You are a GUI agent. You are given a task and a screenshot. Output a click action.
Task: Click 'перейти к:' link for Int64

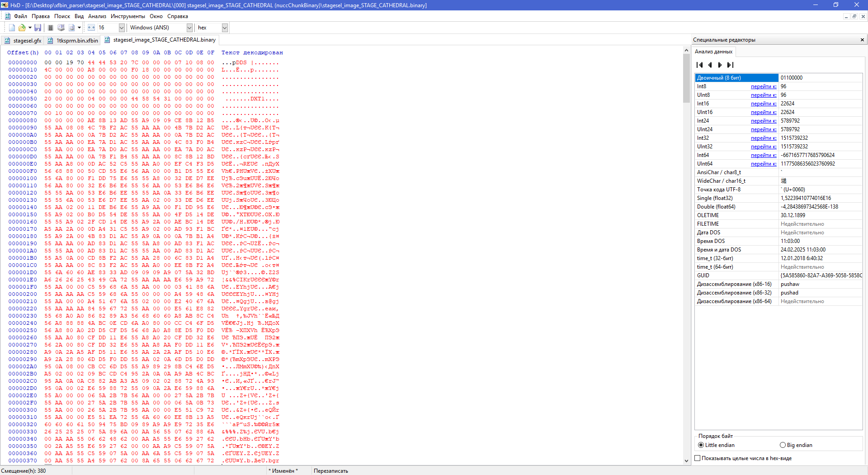click(x=764, y=155)
